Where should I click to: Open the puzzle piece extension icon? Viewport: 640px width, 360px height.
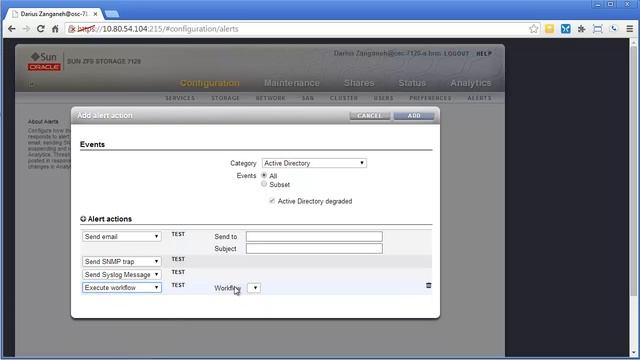click(582, 29)
